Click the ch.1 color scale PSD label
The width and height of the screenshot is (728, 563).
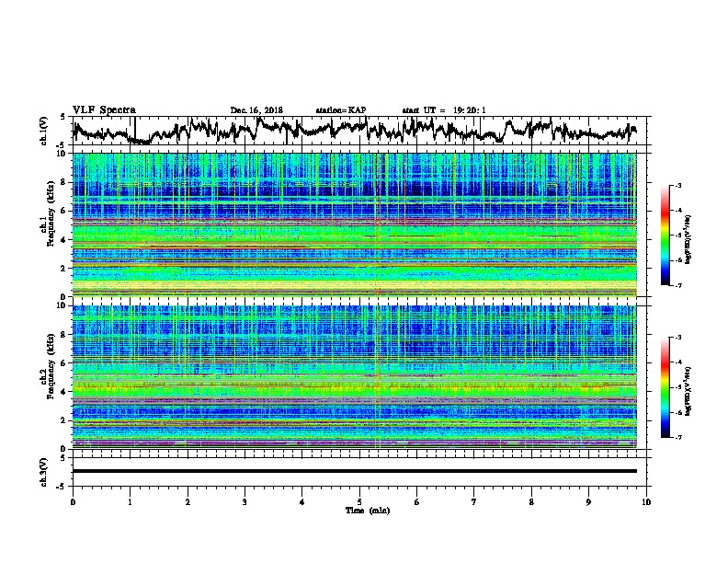688,239
